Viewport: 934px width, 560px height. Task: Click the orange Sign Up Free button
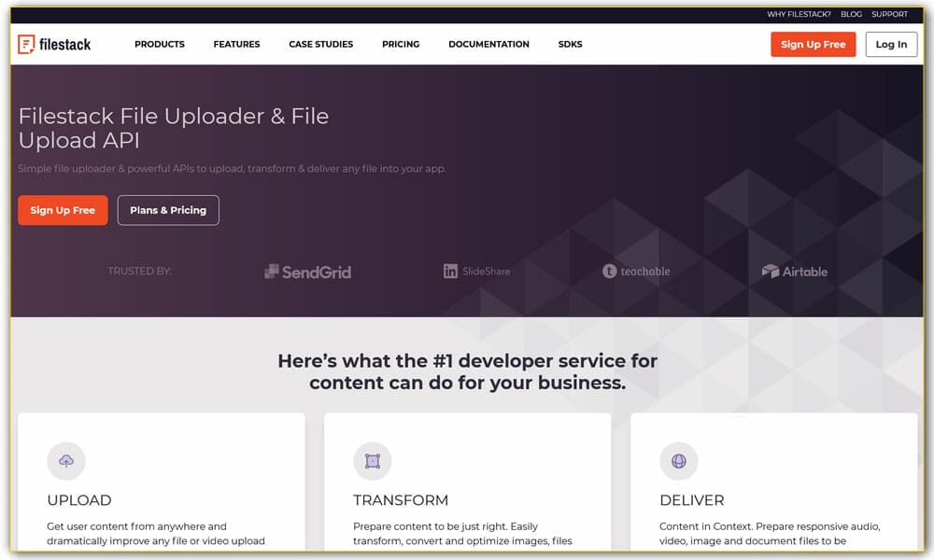813,44
